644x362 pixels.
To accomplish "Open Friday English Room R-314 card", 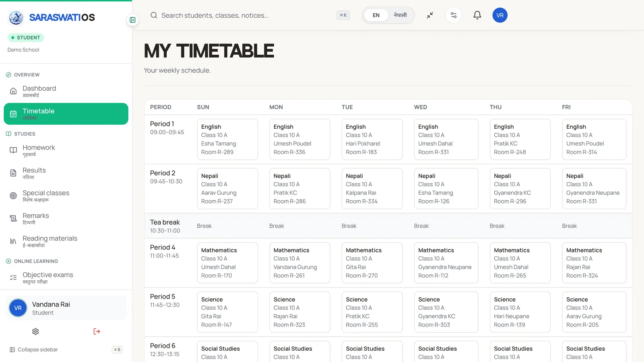I will (594, 139).
